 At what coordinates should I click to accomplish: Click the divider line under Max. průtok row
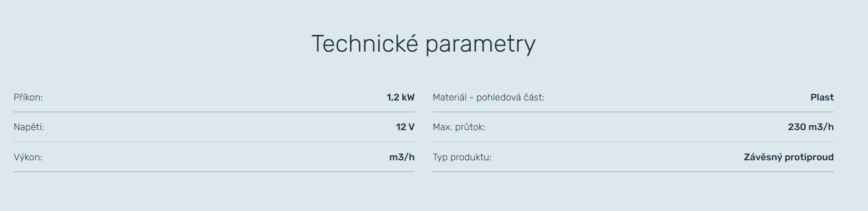click(633, 142)
